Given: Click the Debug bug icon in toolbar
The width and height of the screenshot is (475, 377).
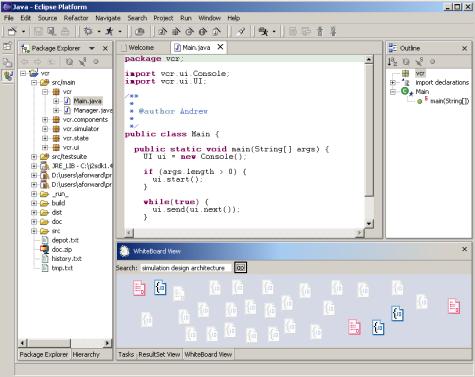Looking at the screenshot, I should pyautogui.click(x=88, y=31).
